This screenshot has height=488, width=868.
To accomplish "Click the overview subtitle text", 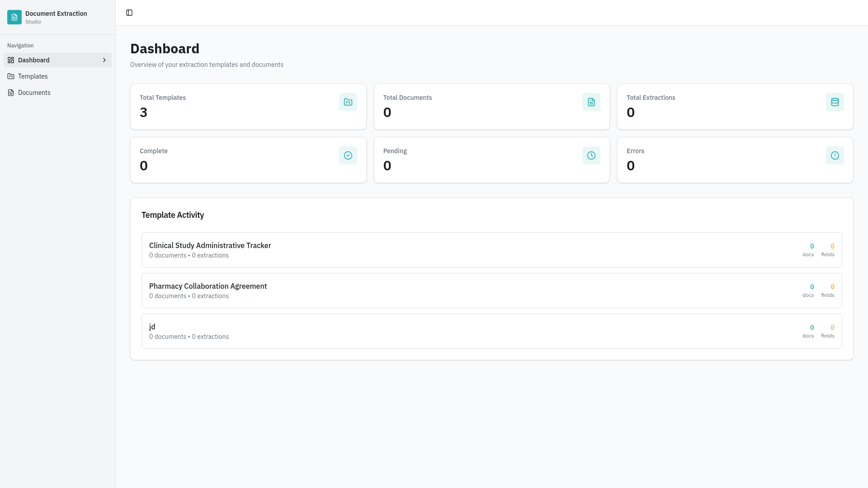I will (207, 65).
